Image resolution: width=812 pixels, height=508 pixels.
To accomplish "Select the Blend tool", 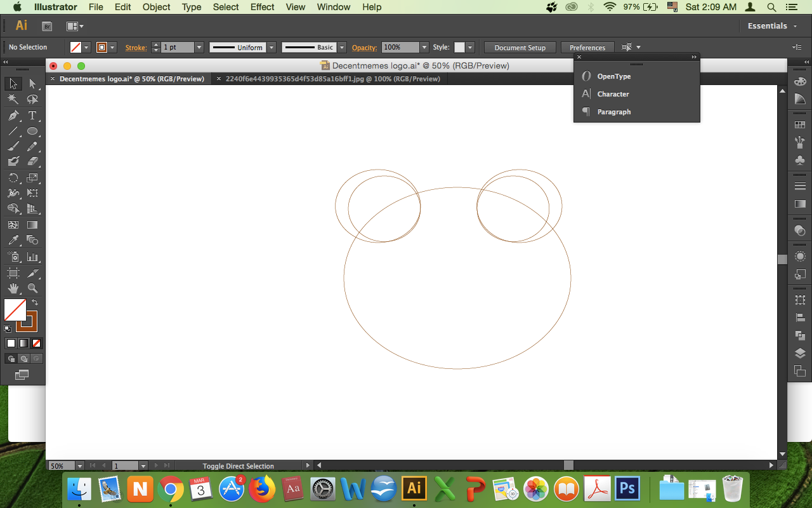I will pos(32,240).
